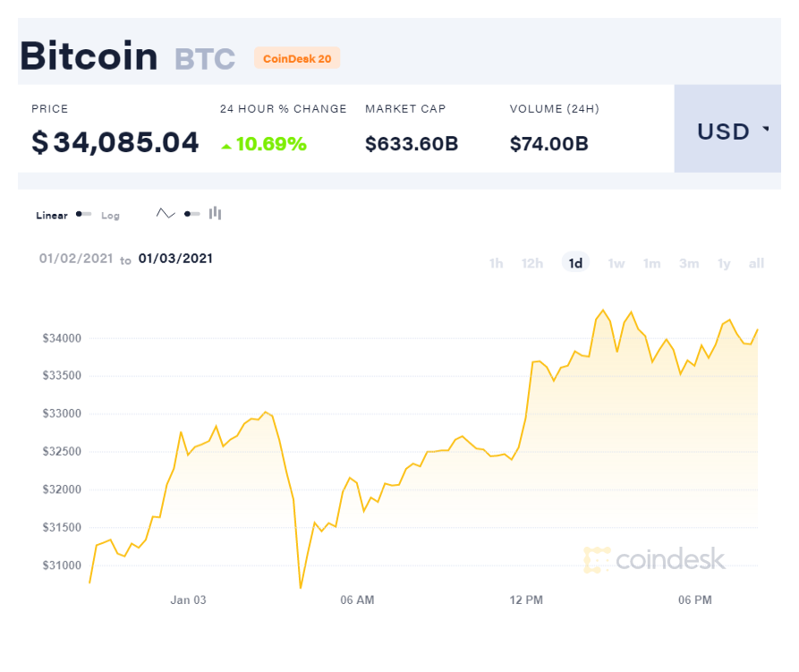Show all-time price history
This screenshot has width=799, height=672.
tap(756, 263)
